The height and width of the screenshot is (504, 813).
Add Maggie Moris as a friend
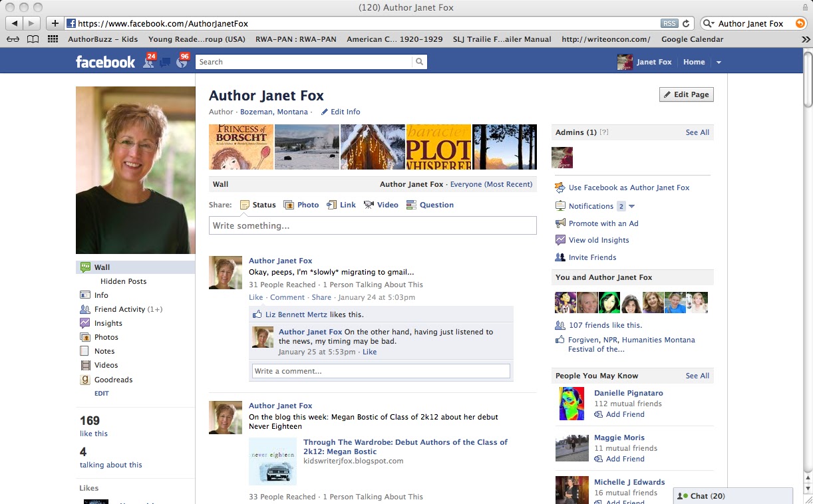619,459
